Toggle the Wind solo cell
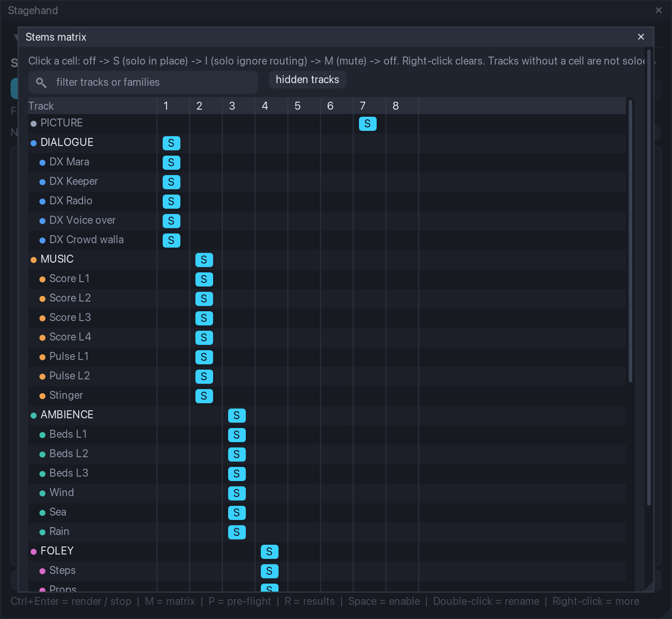Viewport: 672px width, 619px height. click(x=237, y=493)
